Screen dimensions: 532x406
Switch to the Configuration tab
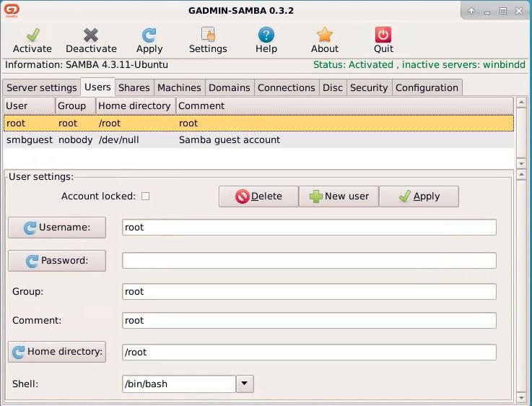[x=427, y=87]
